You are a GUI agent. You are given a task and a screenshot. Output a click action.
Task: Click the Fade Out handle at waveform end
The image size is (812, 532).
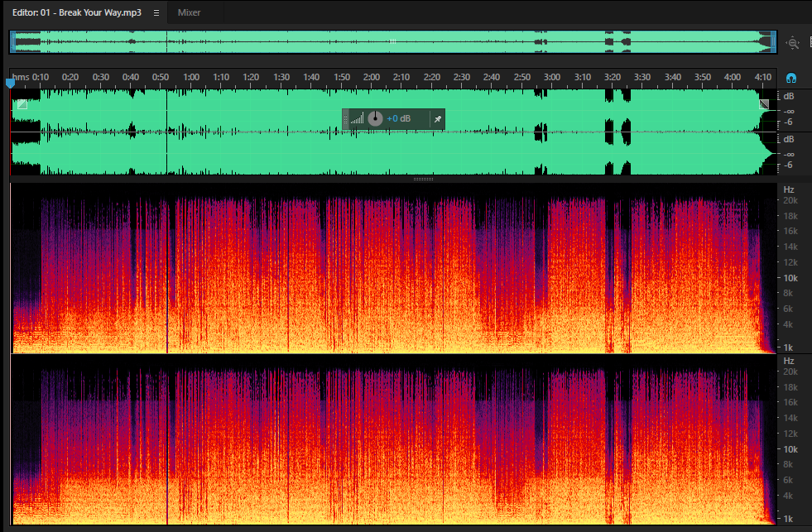pos(764,104)
